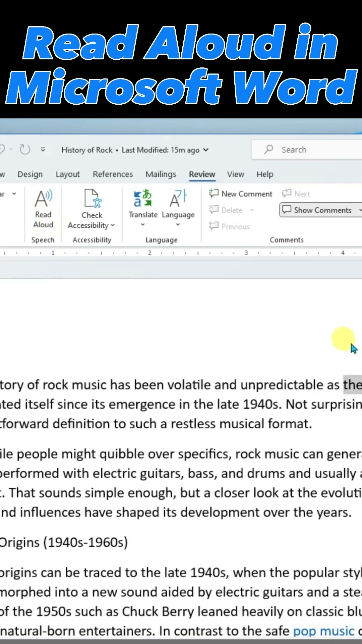The height and width of the screenshot is (644, 362).
Task: Switch to References tab
Action: [x=113, y=174]
